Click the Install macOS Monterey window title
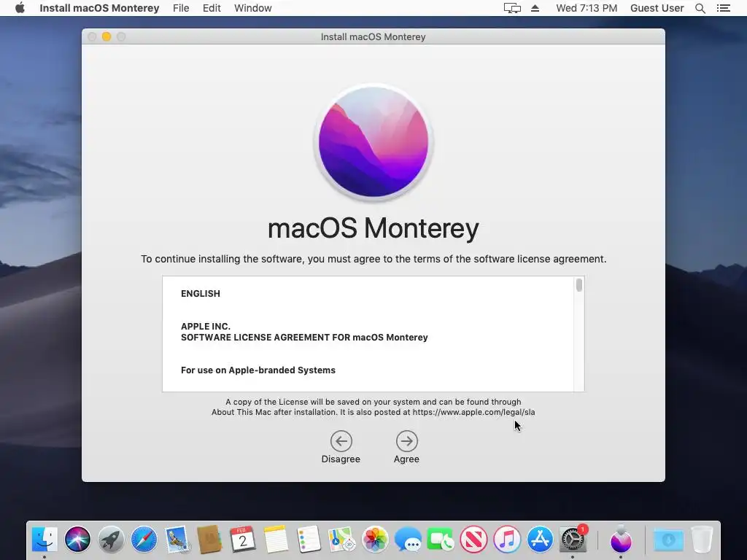 (x=373, y=36)
